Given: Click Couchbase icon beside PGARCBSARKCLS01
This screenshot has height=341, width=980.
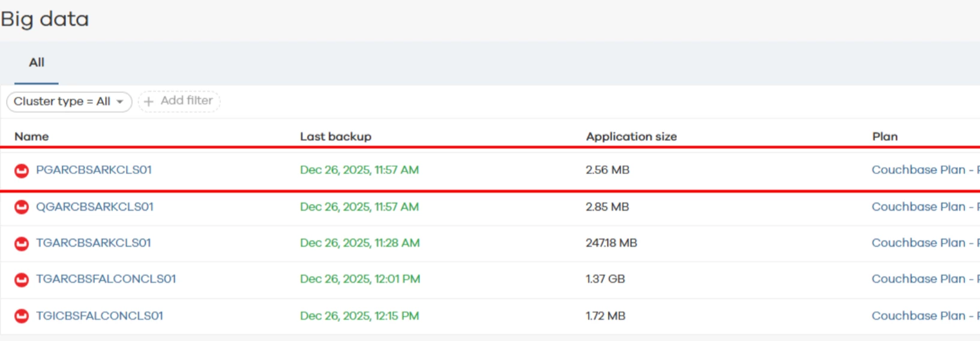Looking at the screenshot, I should point(22,170).
